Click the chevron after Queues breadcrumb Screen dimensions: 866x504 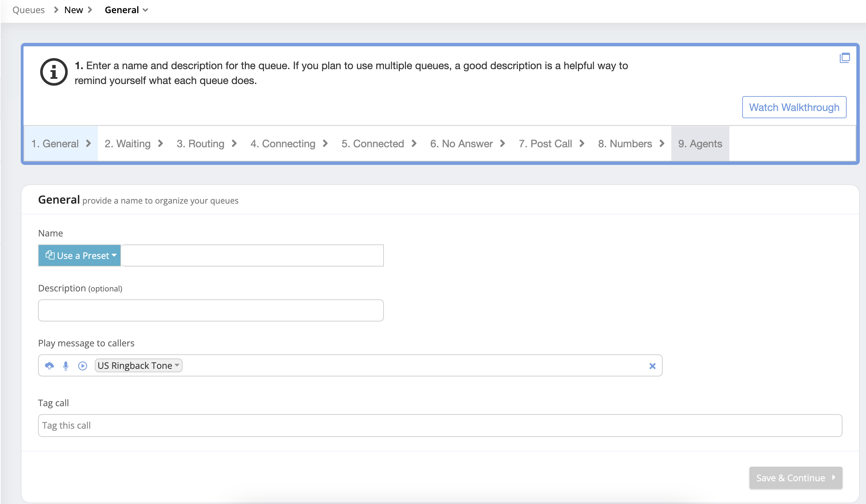(x=55, y=10)
